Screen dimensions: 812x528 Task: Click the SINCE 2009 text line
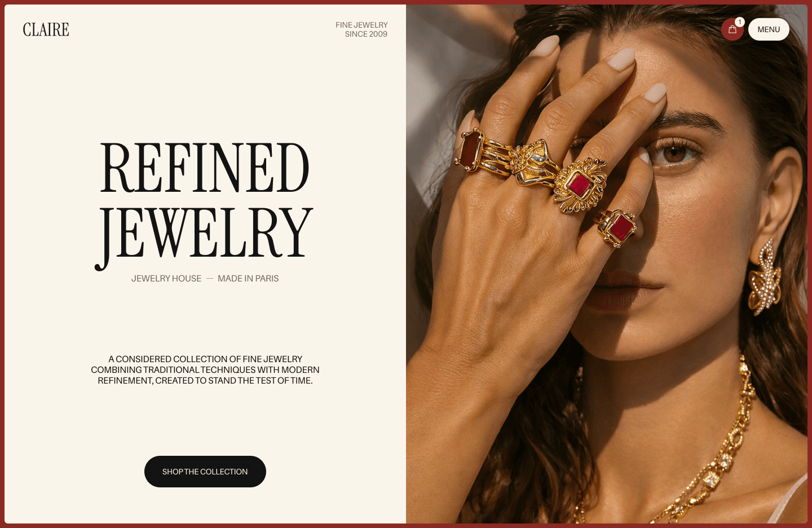[x=366, y=34]
